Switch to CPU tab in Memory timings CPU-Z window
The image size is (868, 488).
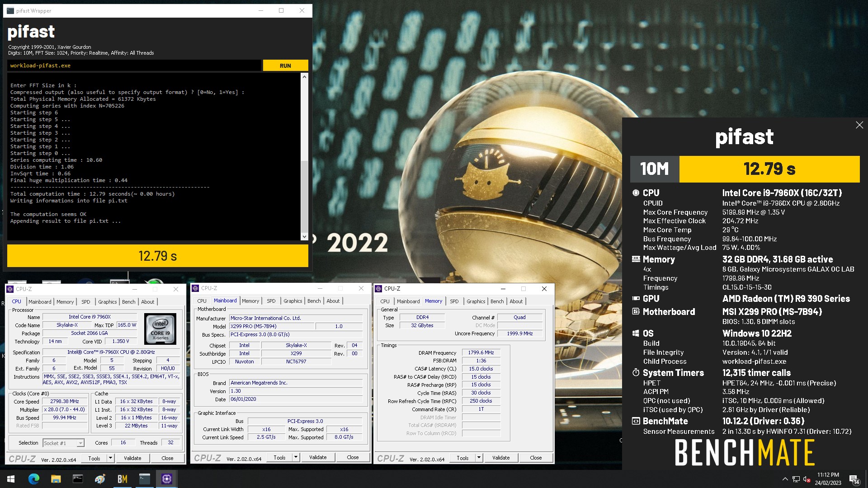[x=385, y=301]
